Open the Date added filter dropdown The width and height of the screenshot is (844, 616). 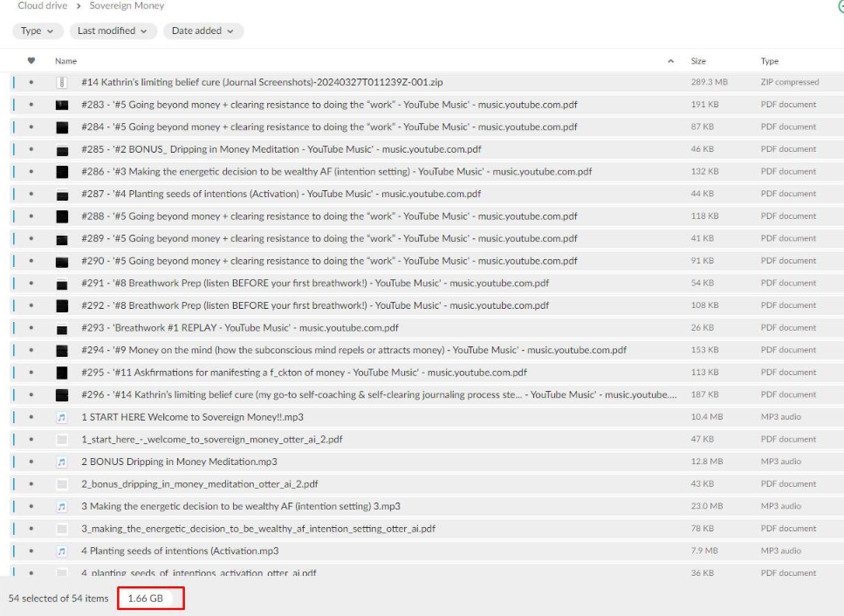coord(202,31)
